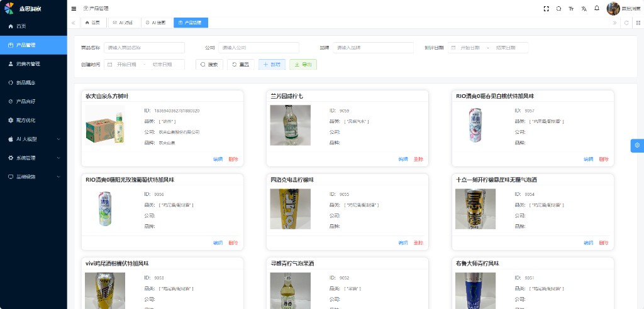Refresh the current tab page icon
The height and width of the screenshot is (309, 644).
(x=626, y=23)
